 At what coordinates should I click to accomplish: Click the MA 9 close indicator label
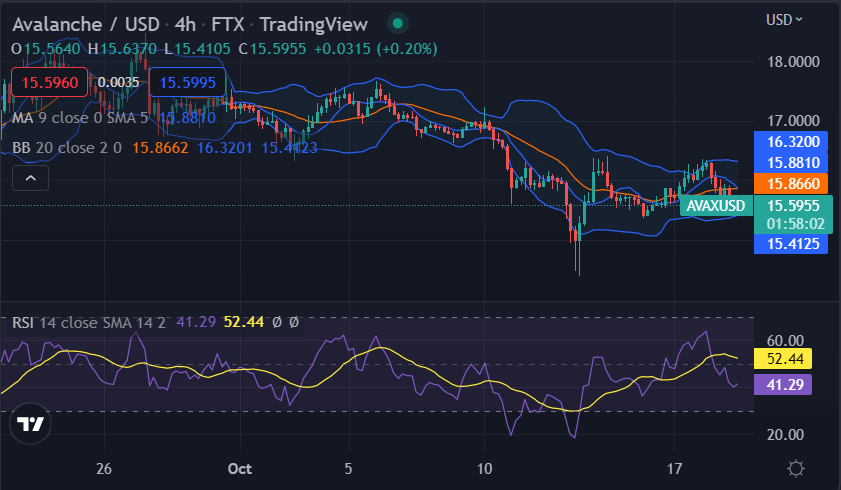(80, 117)
